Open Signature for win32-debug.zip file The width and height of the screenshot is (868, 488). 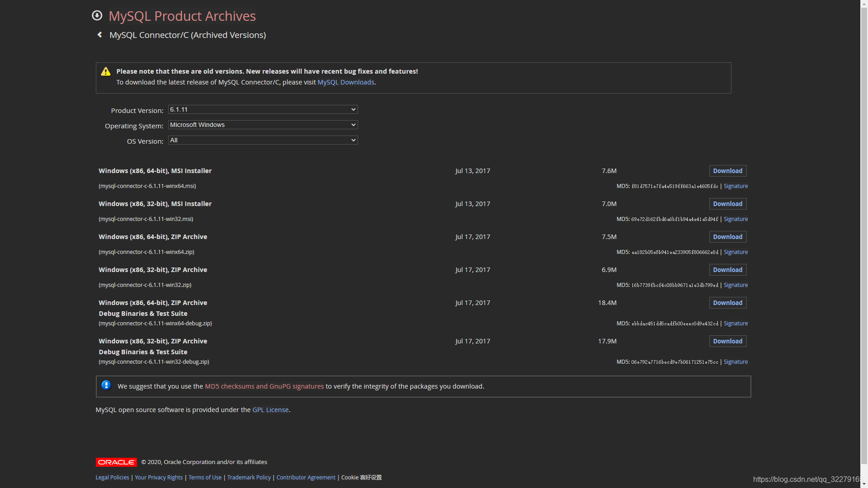(x=736, y=362)
